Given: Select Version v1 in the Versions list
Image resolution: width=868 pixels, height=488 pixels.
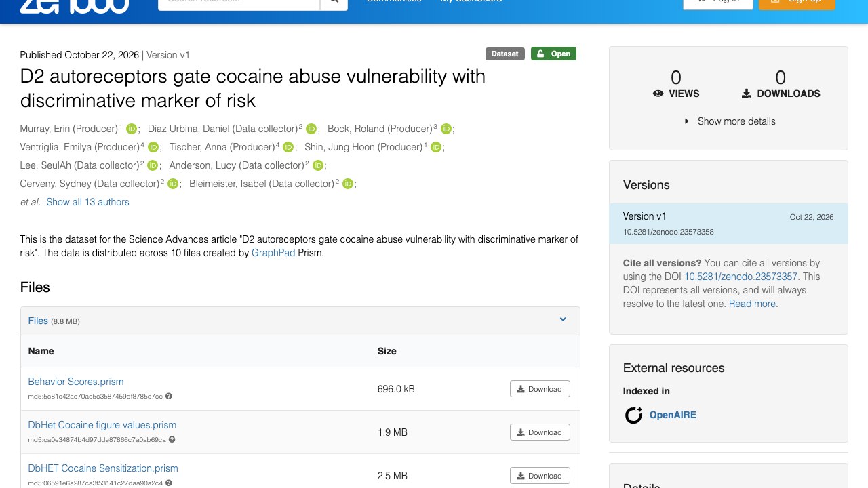Looking at the screenshot, I should point(728,224).
